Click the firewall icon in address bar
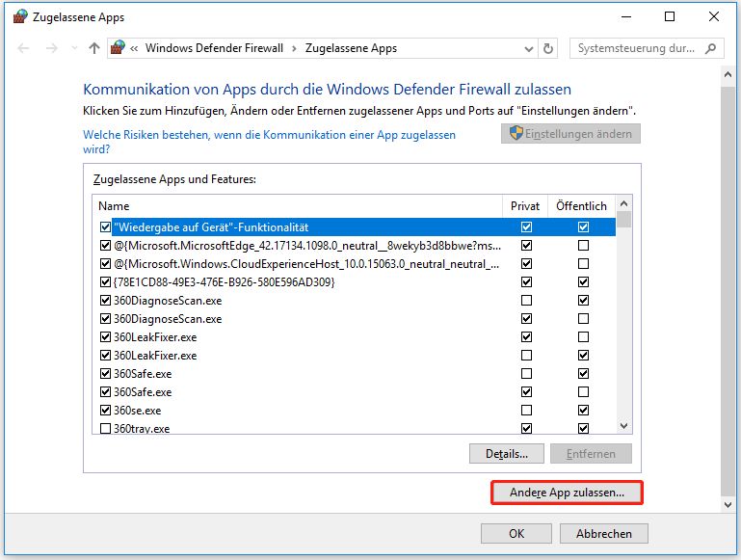Image resolution: width=741 pixels, height=560 pixels. coord(118,48)
